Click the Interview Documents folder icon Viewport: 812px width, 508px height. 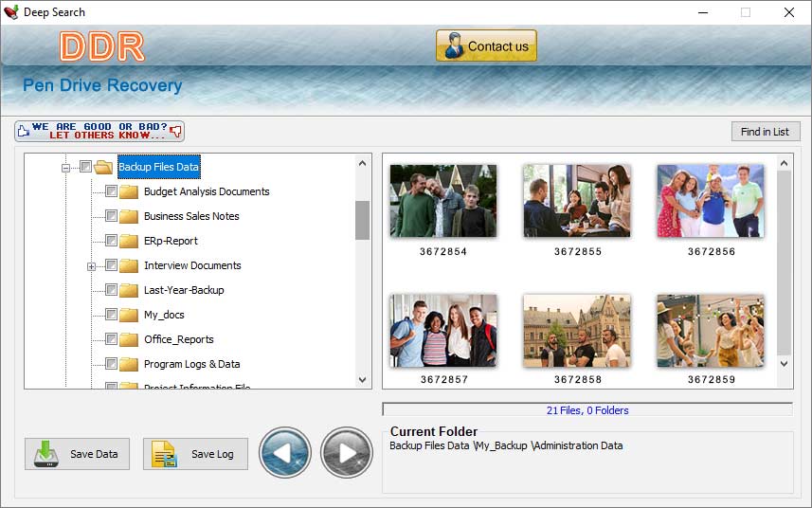tap(129, 265)
